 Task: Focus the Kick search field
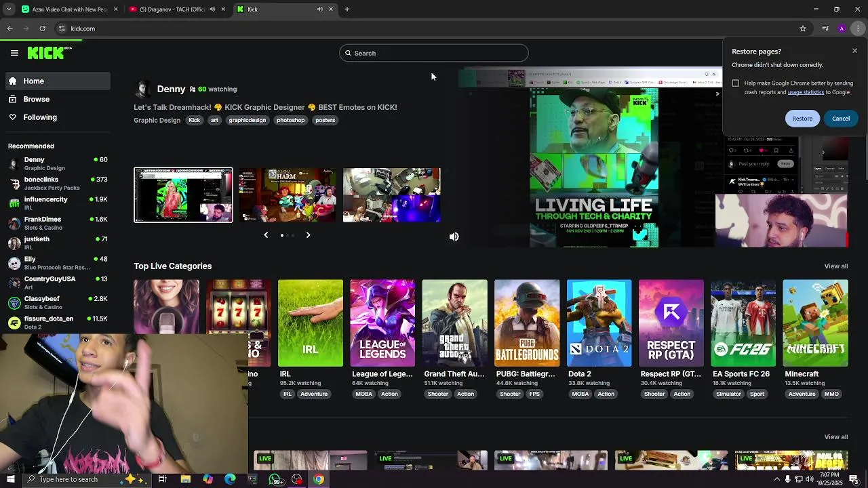coord(434,53)
